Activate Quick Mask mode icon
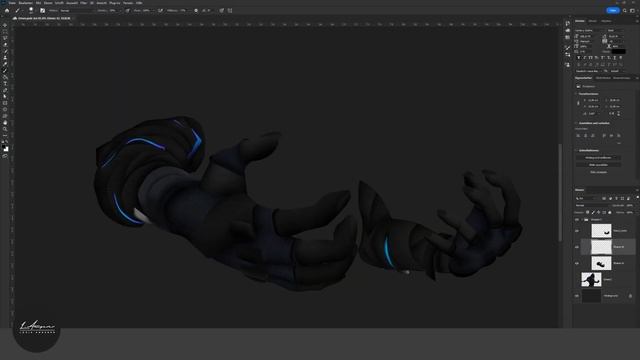The width and height of the screenshot is (640, 360). (x=5, y=156)
